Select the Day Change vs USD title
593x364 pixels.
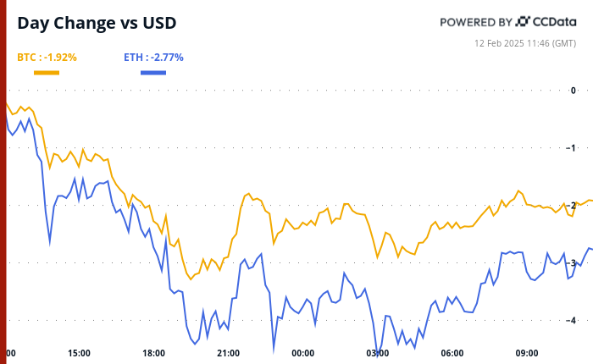[97, 24]
